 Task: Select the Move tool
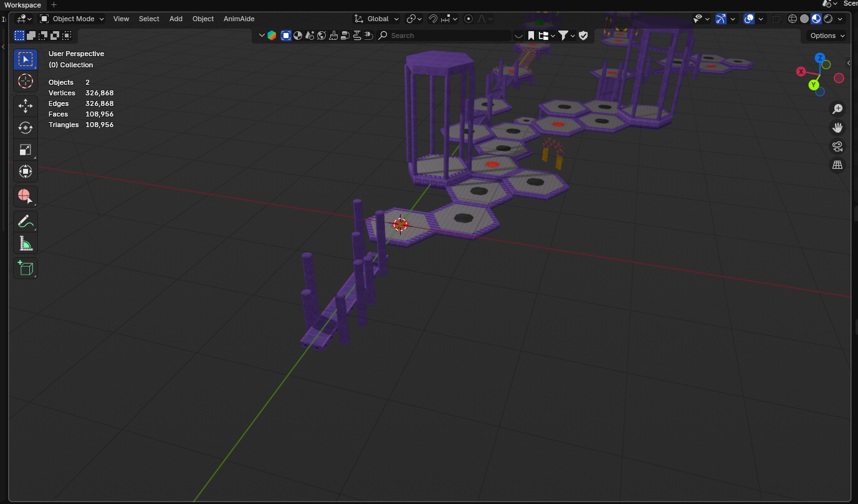tap(25, 106)
